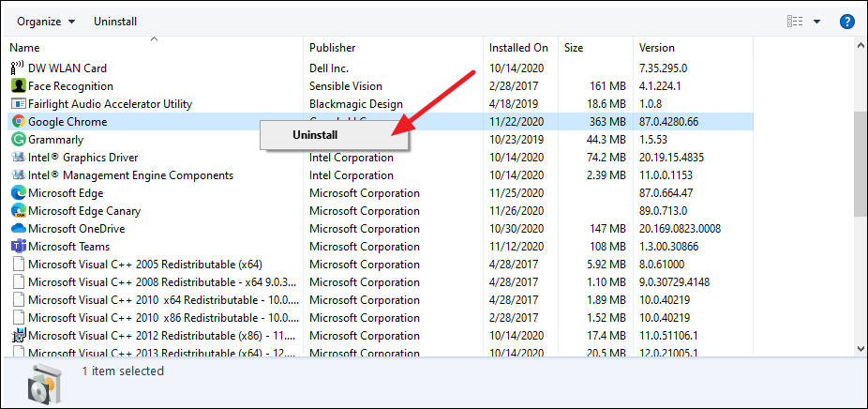Click the Visual C++ 2010 x64 Redistributable icon
The height and width of the screenshot is (409, 868).
(x=18, y=300)
